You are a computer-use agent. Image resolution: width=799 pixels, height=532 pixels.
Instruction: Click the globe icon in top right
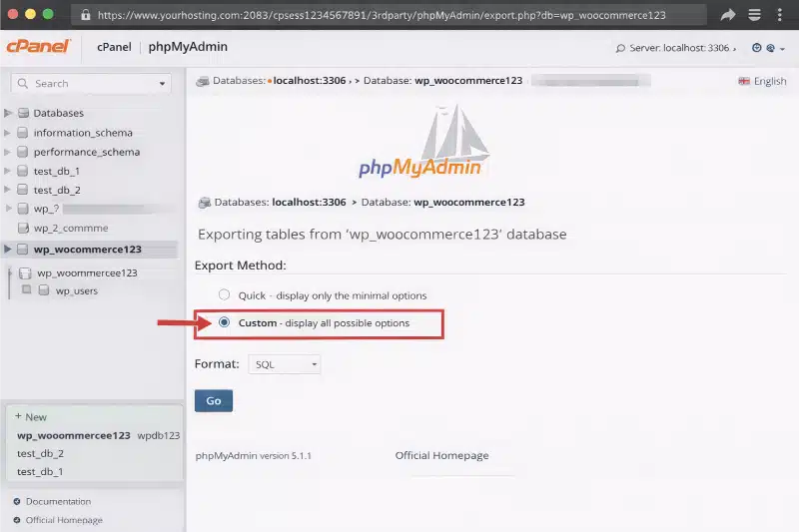coord(770,48)
